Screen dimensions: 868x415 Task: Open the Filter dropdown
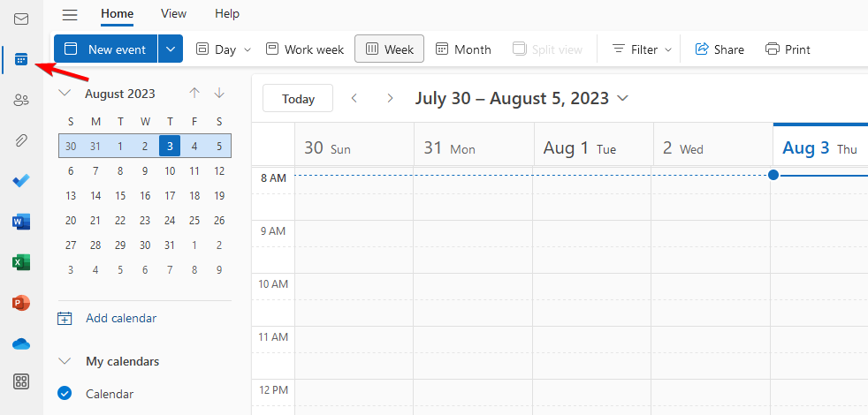pyautogui.click(x=642, y=49)
